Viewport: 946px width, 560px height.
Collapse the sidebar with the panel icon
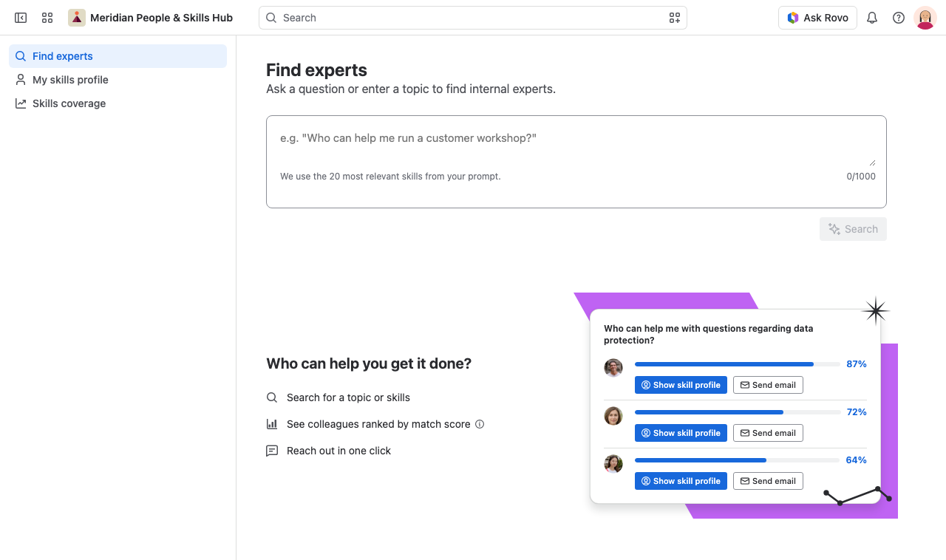(x=21, y=18)
